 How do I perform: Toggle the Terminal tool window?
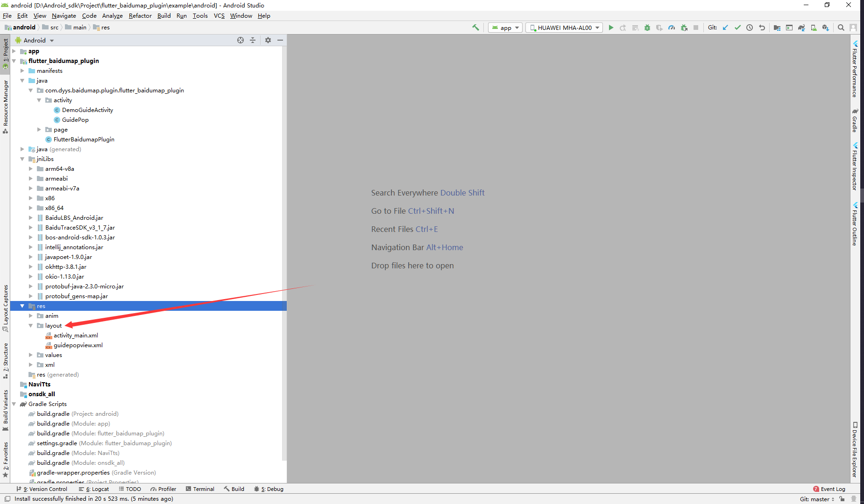(x=200, y=489)
